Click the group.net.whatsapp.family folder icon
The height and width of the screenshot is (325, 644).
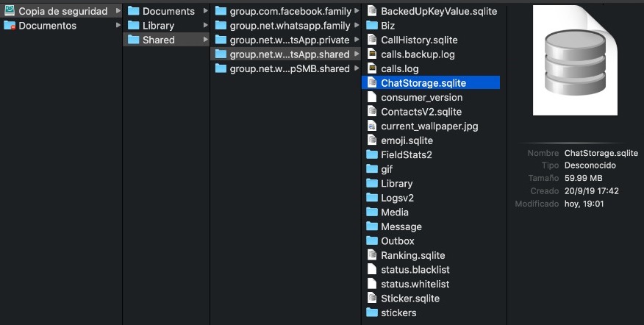coord(221,26)
